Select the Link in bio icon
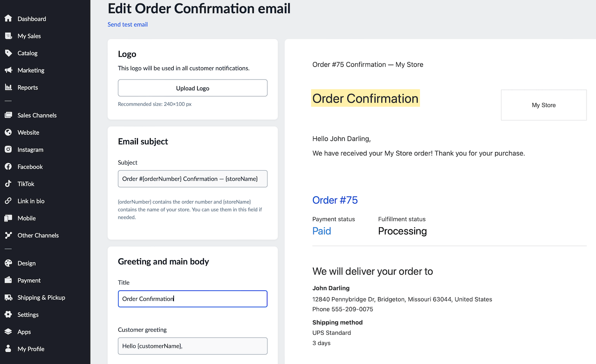The image size is (596, 364). tap(9, 201)
